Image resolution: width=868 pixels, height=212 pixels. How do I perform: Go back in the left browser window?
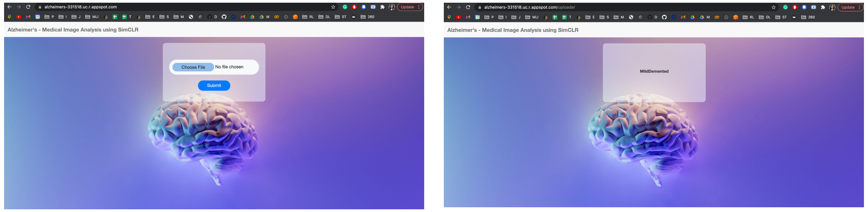[9, 7]
